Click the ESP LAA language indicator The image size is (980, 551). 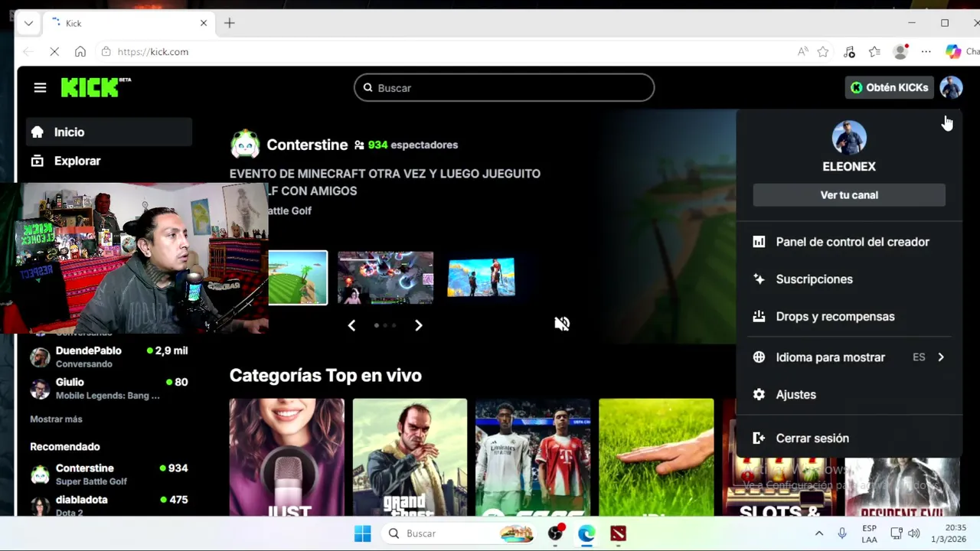(869, 533)
